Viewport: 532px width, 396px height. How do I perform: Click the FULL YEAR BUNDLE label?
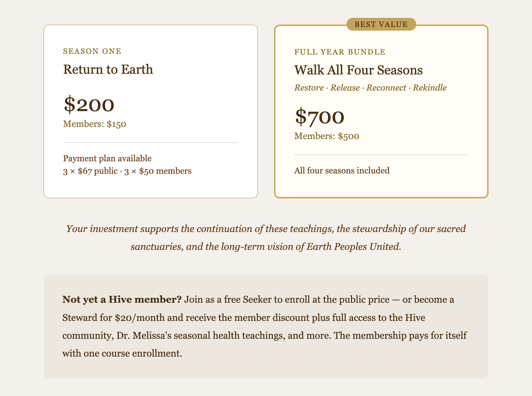340,52
